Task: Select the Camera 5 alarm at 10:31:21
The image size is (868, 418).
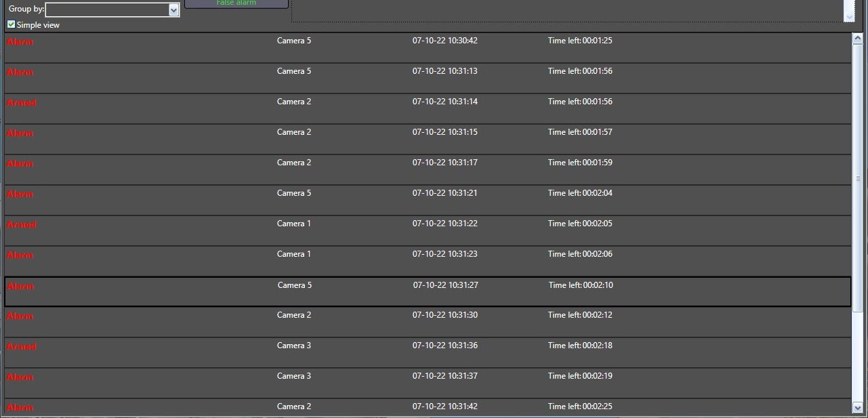Action: (428, 200)
